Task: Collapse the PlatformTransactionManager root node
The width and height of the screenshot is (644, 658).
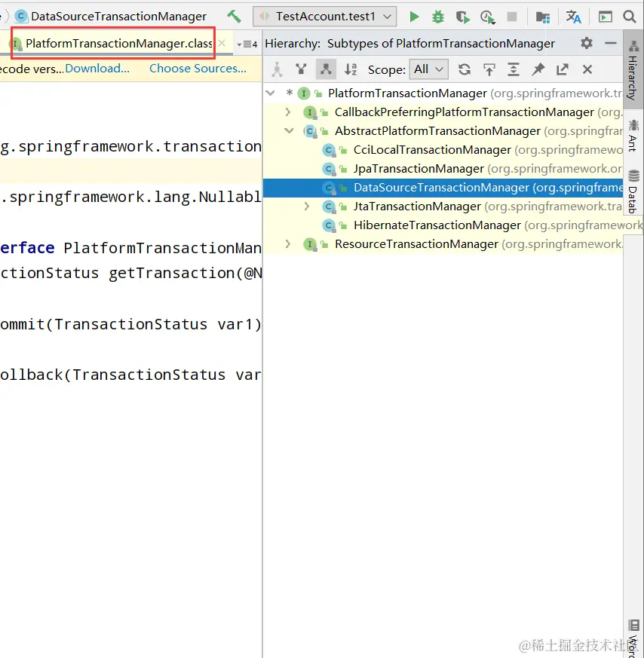Action: [271, 93]
